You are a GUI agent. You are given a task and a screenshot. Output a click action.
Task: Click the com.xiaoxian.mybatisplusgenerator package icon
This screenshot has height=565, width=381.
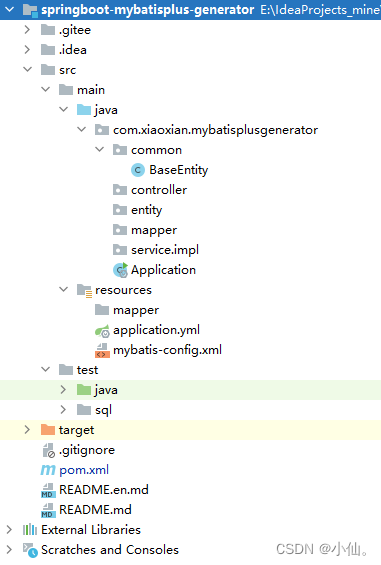click(102, 129)
